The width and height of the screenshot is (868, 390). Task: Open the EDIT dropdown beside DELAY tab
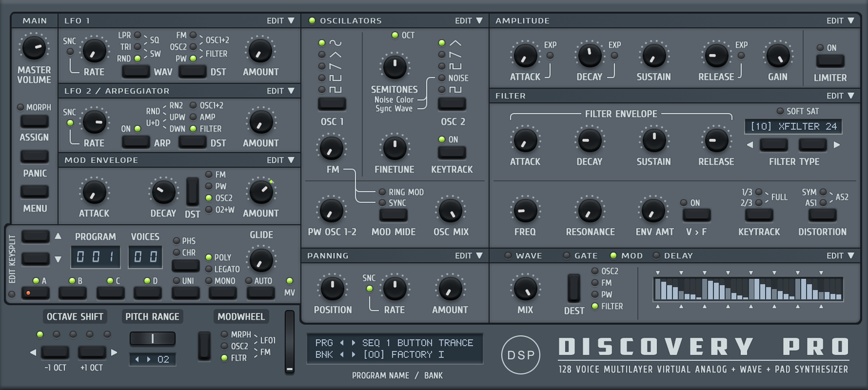[840, 255]
